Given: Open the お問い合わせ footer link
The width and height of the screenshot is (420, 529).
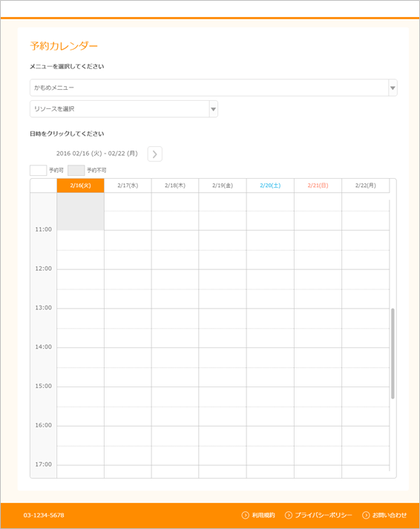Looking at the screenshot, I should [384, 515].
